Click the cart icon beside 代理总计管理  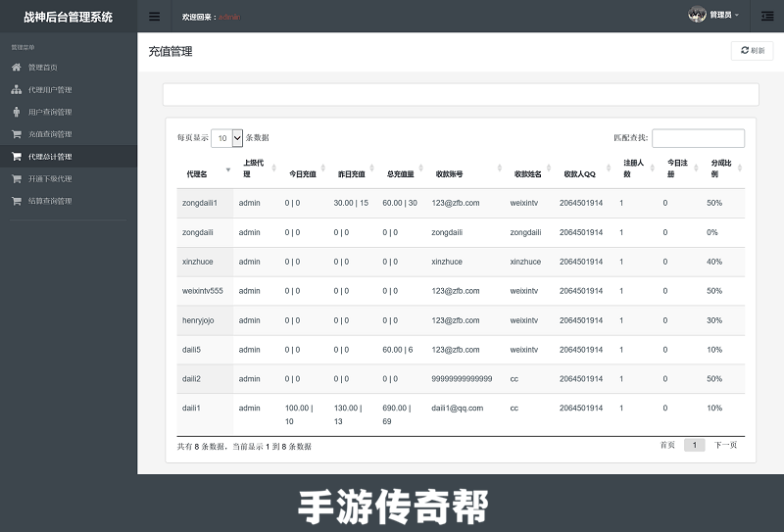click(16, 157)
